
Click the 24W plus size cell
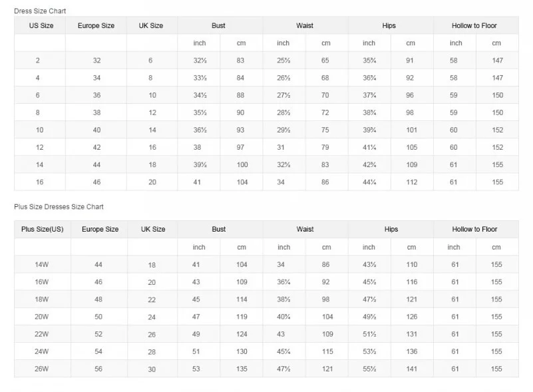pyautogui.click(x=42, y=351)
